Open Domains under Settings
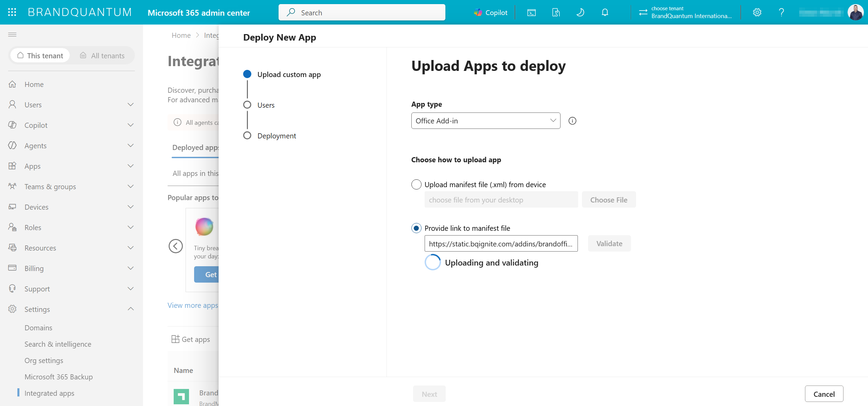The image size is (868, 406). [38, 328]
